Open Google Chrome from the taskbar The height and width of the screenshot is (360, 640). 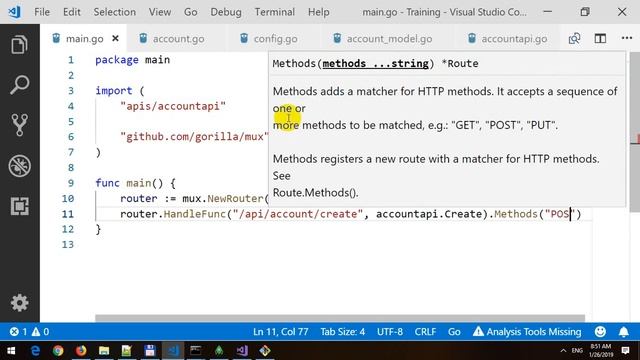58,351
